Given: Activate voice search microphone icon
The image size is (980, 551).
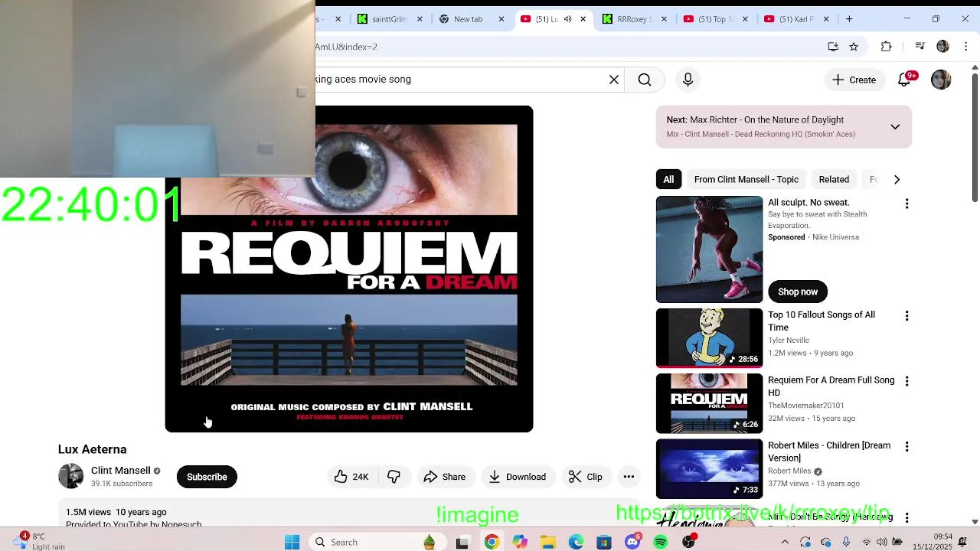Looking at the screenshot, I should pos(688,80).
